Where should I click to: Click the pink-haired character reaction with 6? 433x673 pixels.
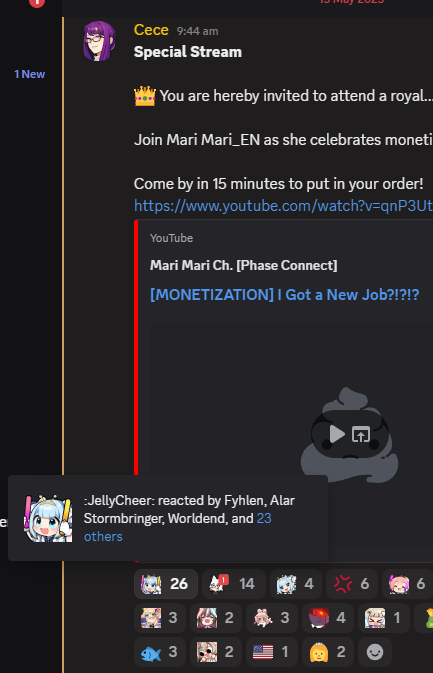[408, 584]
